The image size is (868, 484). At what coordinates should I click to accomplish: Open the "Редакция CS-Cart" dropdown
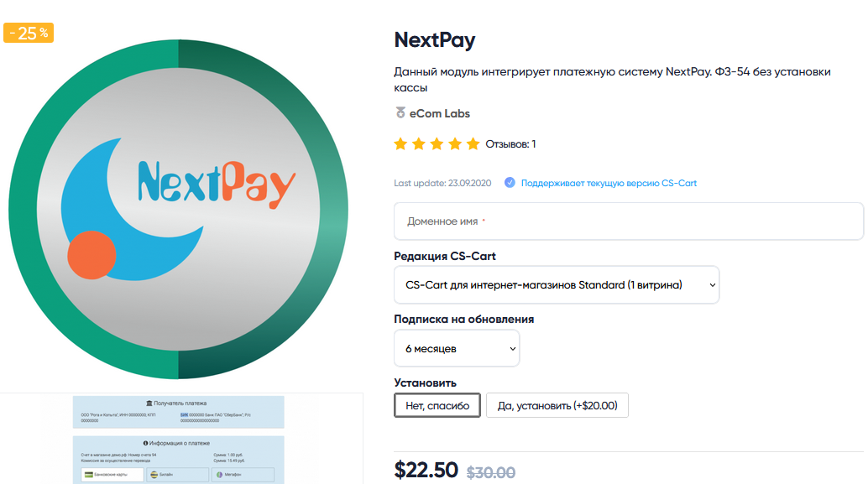(557, 285)
